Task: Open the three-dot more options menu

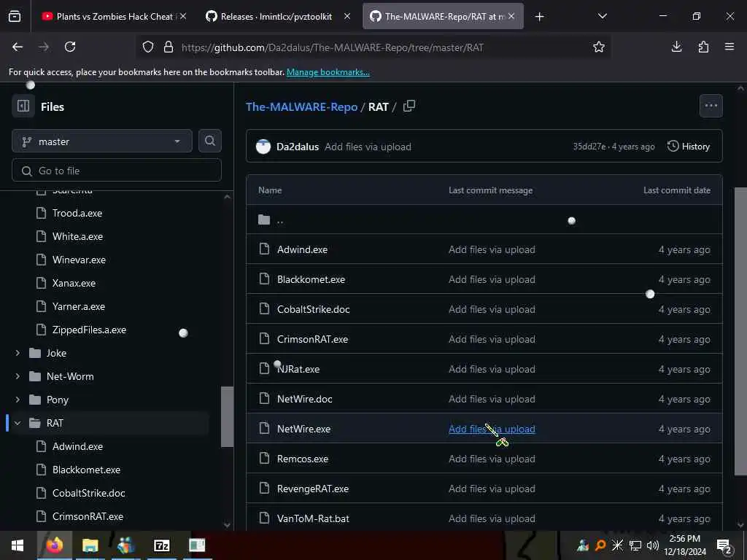Action: [711, 106]
